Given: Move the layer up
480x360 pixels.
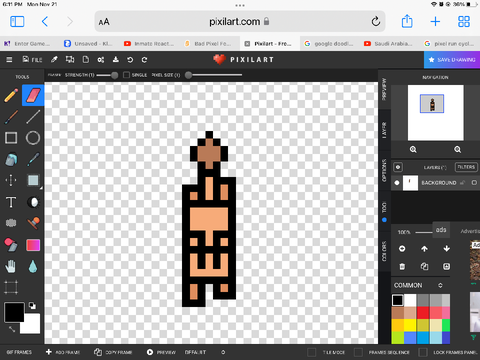Looking at the screenshot, I should [x=424, y=249].
